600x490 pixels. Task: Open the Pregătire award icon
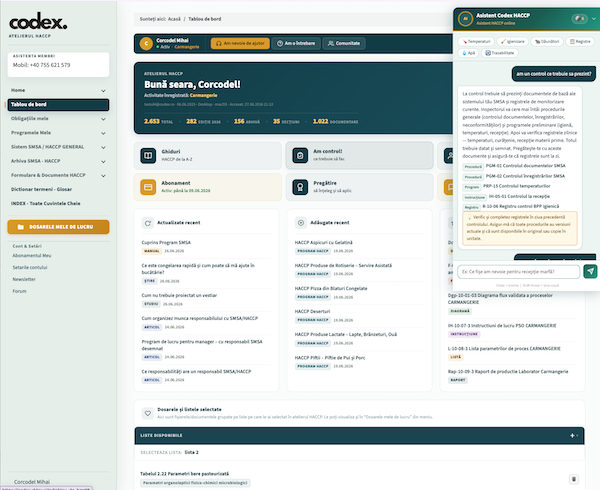pos(300,187)
